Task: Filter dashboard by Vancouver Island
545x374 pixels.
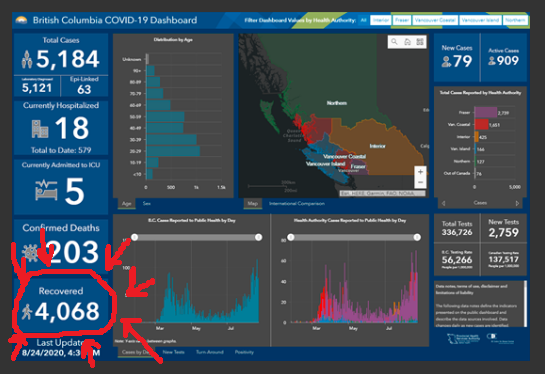Action: [480, 20]
